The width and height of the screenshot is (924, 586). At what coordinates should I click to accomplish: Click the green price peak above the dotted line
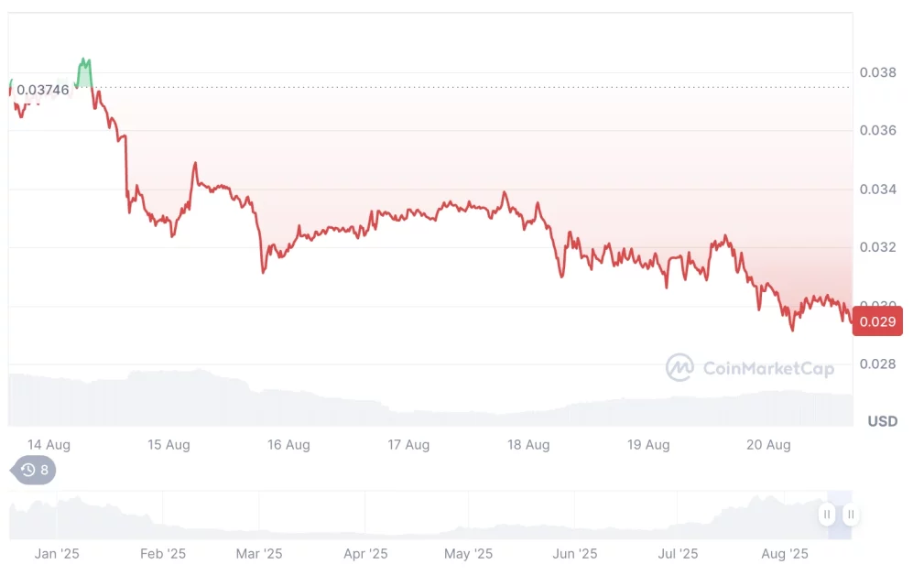coord(84,71)
